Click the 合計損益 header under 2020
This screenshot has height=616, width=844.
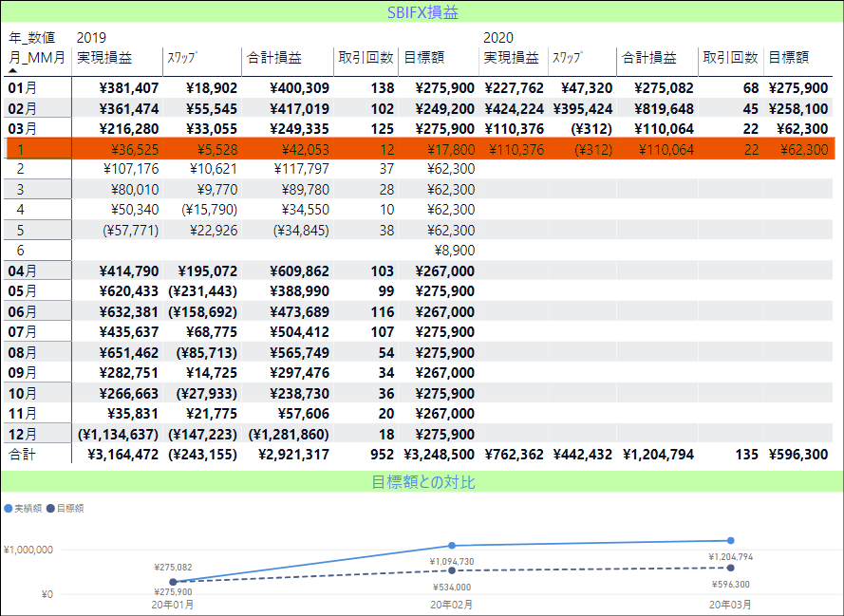[649, 58]
